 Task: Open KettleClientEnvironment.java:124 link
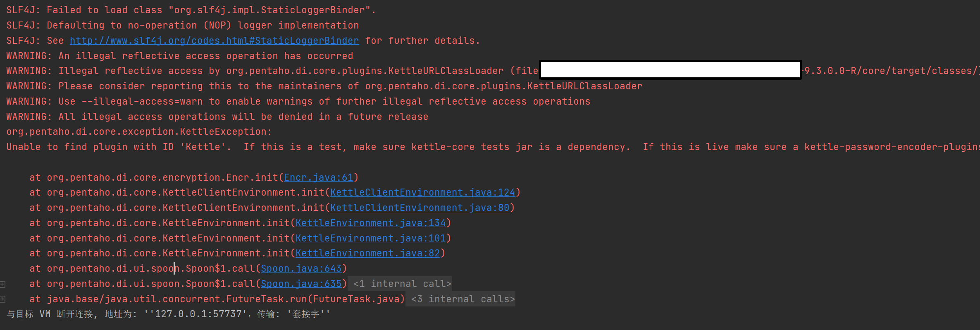pos(422,193)
